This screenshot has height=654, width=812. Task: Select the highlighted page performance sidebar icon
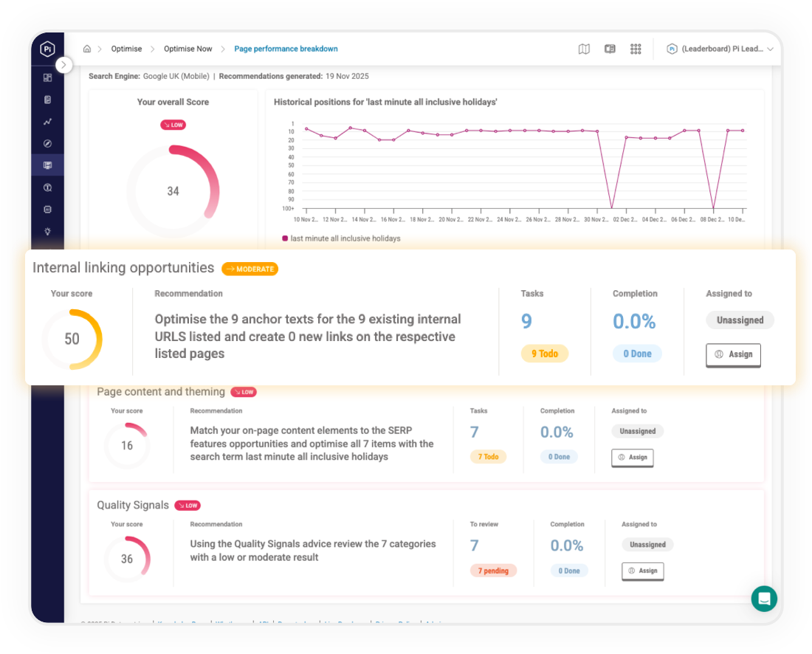tap(47, 165)
